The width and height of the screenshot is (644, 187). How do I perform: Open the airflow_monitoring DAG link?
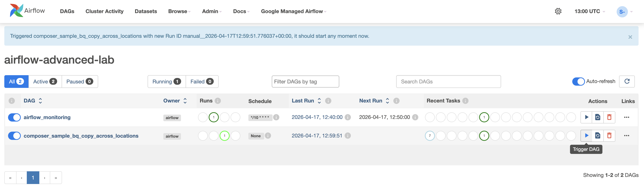tap(47, 117)
